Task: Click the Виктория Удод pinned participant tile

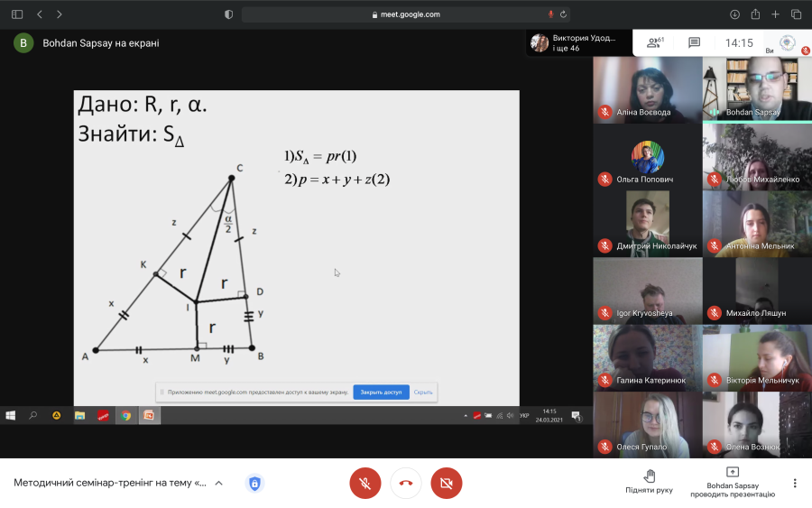Action: click(x=579, y=43)
